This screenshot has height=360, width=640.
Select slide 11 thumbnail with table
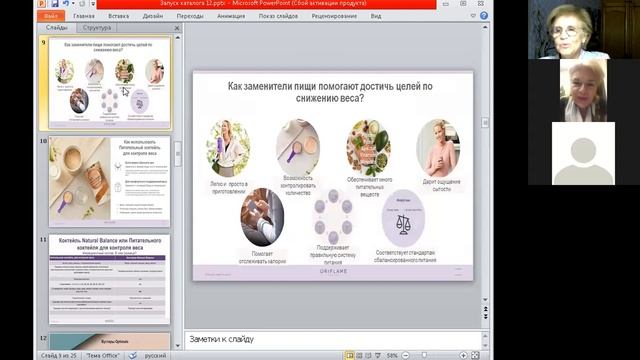tap(109, 280)
